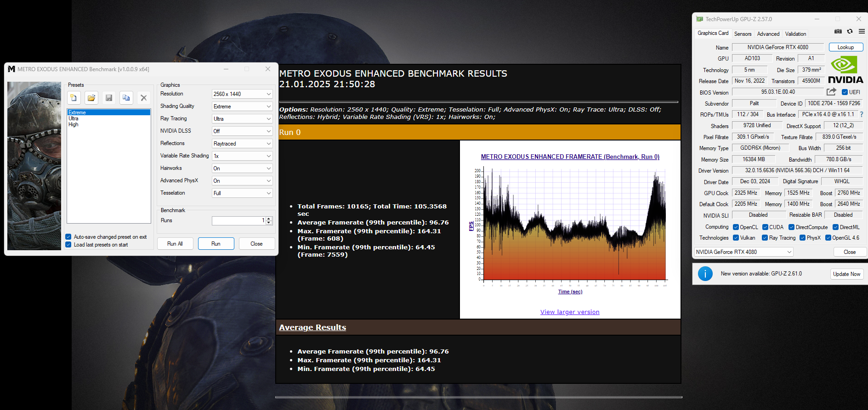
Task: Toggle the CUDA checkbox
Action: tap(765, 227)
